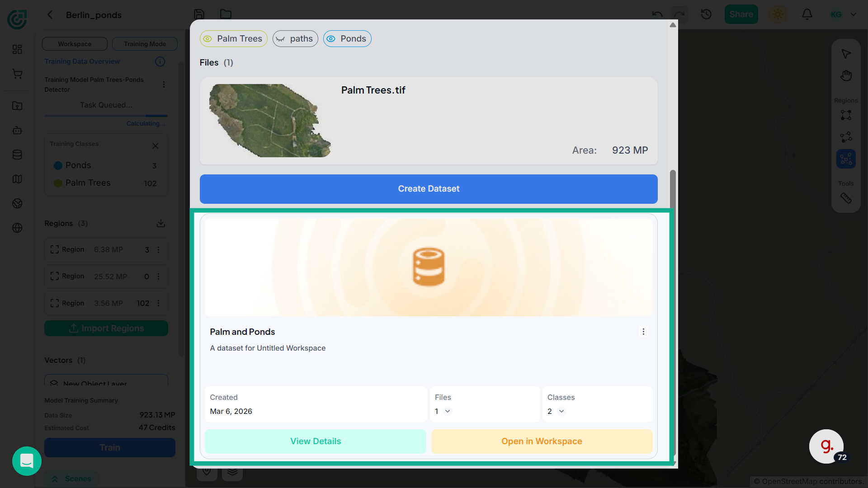
Task: Select the 3.56 MP region row
Action: (106, 303)
